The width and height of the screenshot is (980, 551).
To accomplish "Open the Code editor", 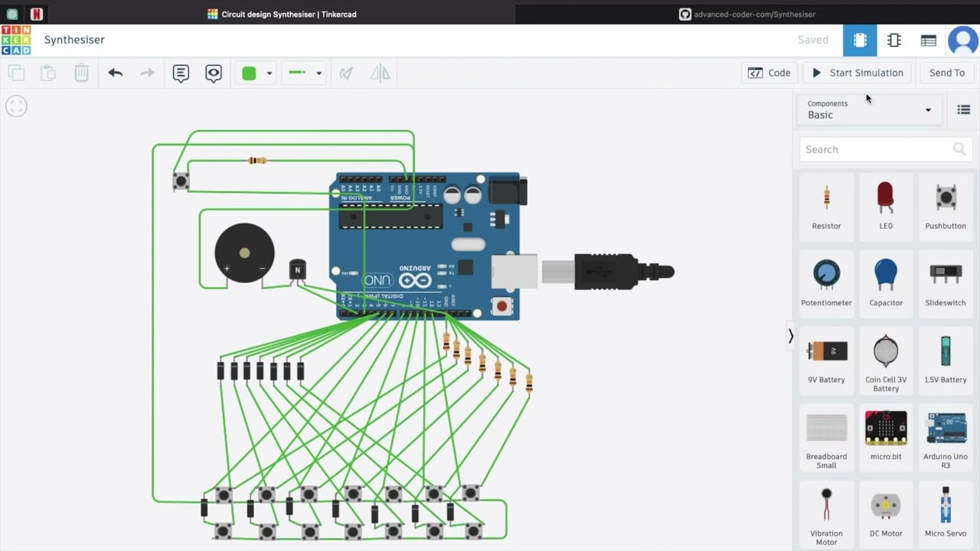I will pos(769,73).
